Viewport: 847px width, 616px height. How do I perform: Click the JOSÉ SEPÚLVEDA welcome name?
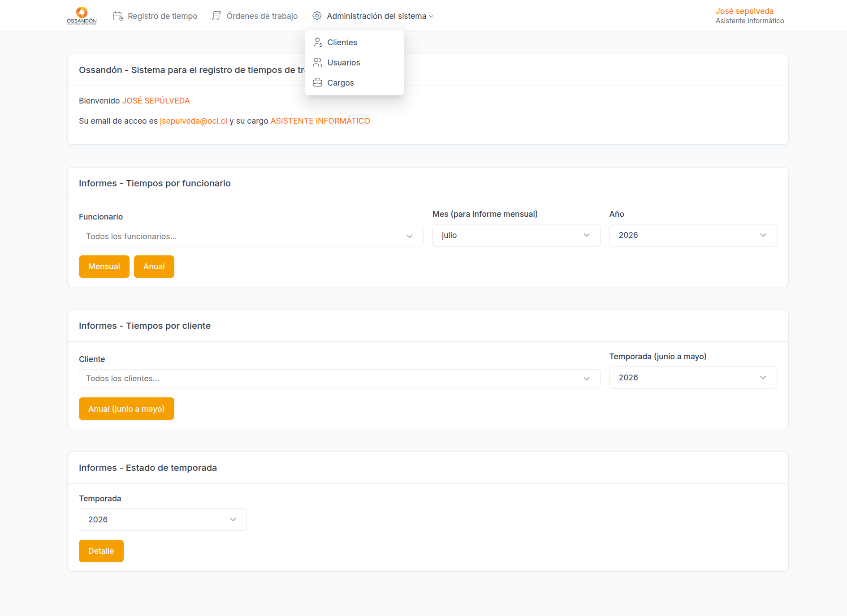(x=156, y=101)
